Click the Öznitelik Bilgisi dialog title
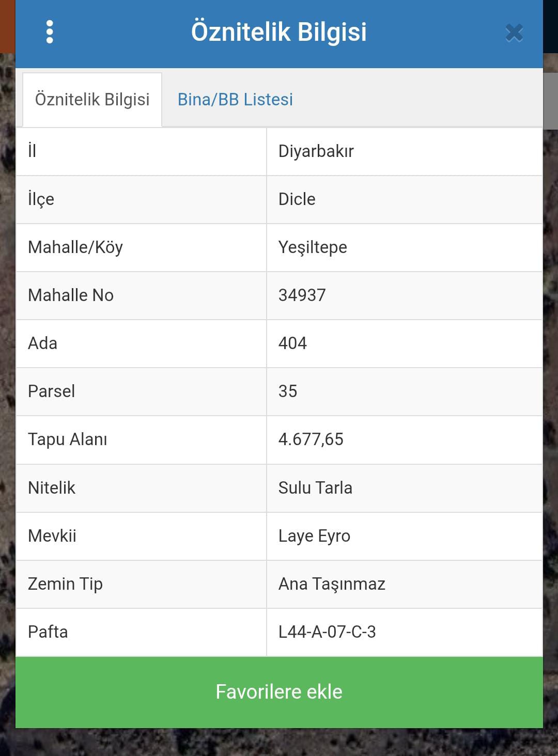The width and height of the screenshot is (558, 756). pyautogui.click(x=279, y=31)
